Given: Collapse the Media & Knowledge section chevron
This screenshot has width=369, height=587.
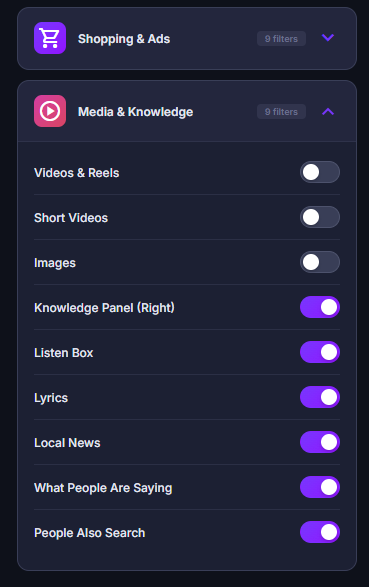Looking at the screenshot, I should tap(328, 111).
